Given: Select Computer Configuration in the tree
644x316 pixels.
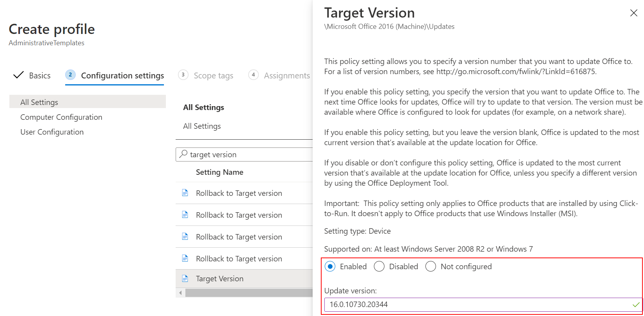Looking at the screenshot, I should point(61,117).
